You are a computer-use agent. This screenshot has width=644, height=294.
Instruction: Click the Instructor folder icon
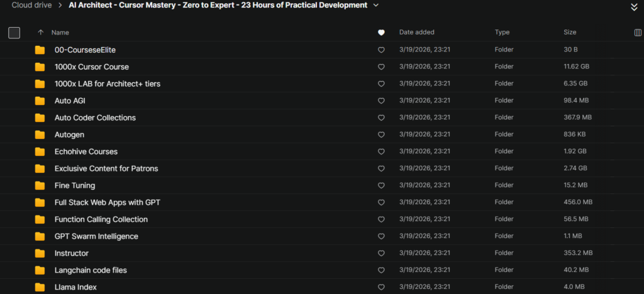coord(40,253)
